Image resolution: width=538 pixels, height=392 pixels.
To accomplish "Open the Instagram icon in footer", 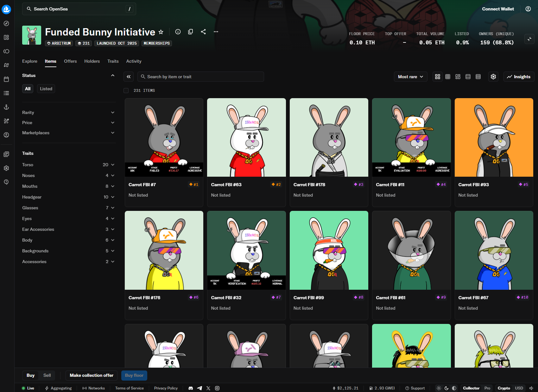I will (217, 388).
